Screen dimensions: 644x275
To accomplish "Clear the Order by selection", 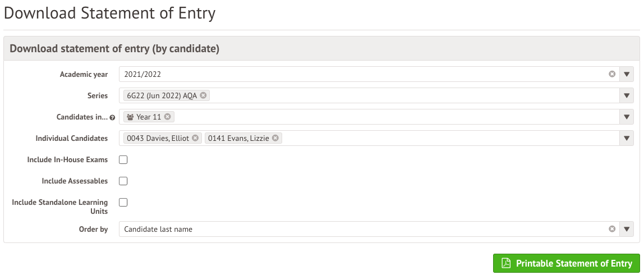I will click(x=612, y=229).
